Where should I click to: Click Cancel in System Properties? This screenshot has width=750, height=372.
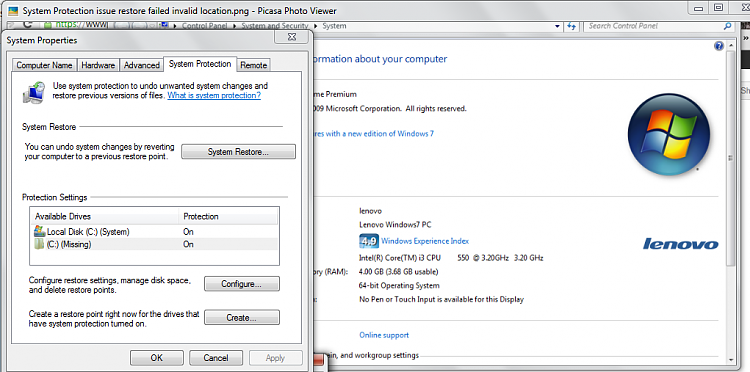216,358
